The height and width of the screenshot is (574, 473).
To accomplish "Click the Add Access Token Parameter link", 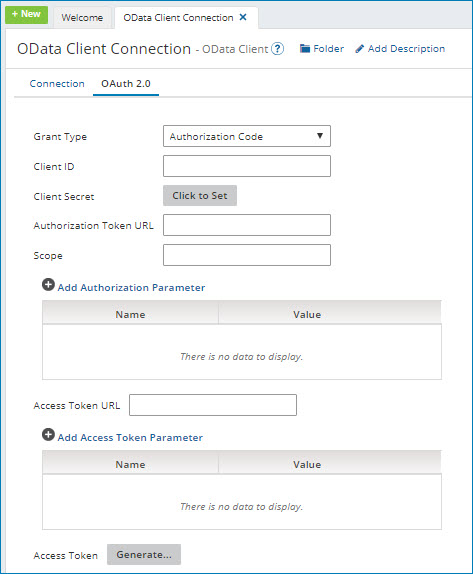I will click(x=130, y=438).
